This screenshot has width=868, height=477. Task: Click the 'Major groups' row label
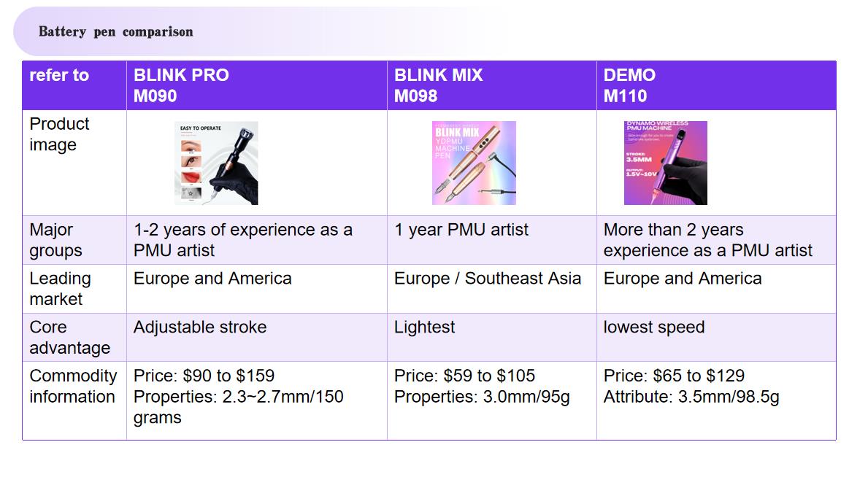coord(74,240)
